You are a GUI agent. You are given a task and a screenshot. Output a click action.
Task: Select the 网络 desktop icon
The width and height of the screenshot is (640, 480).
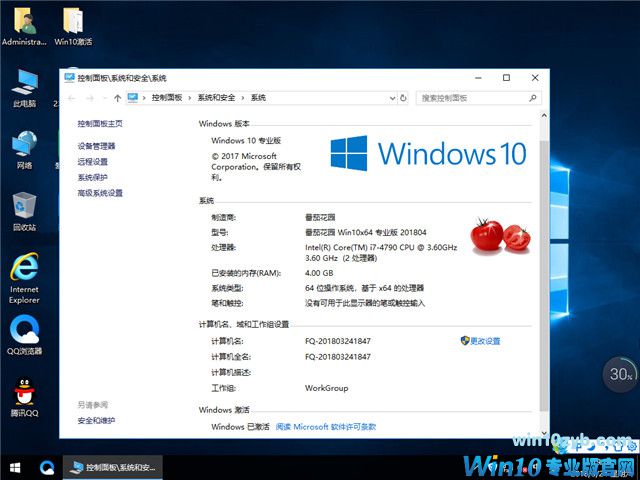point(24,150)
